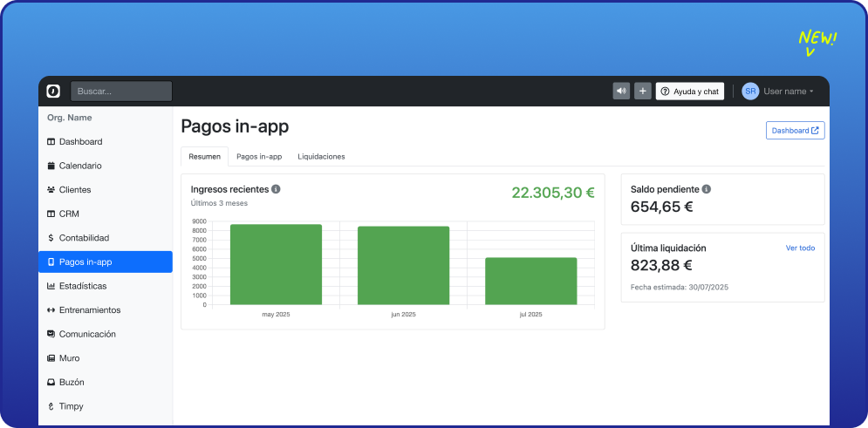Open Contabilidad in the sidebar
This screenshot has height=428, width=868.
(x=106, y=238)
